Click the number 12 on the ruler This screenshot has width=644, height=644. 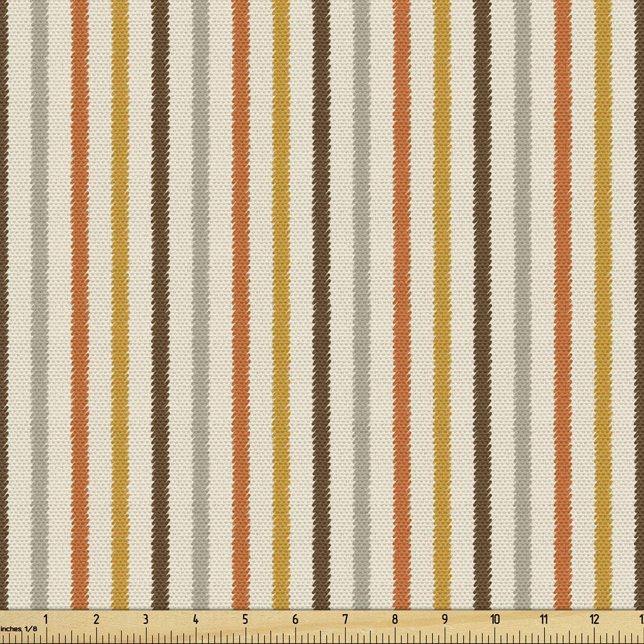point(594,619)
